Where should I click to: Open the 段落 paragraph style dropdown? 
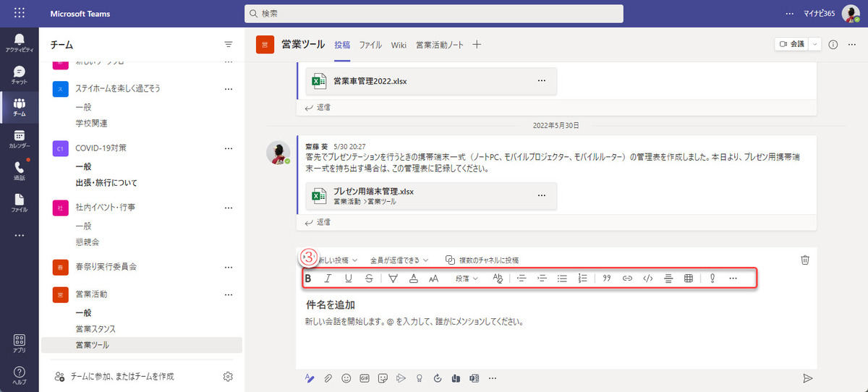pos(466,278)
